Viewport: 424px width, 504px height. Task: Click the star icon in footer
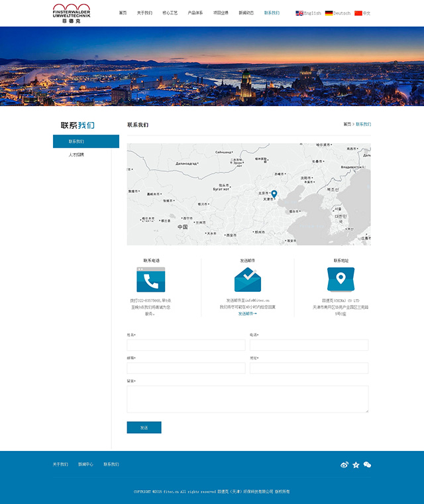356,465
